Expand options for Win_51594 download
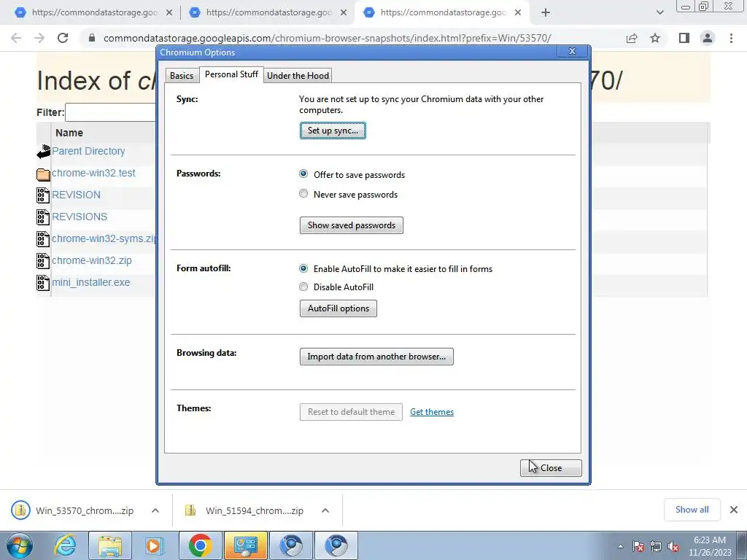This screenshot has width=747, height=560. click(x=325, y=510)
